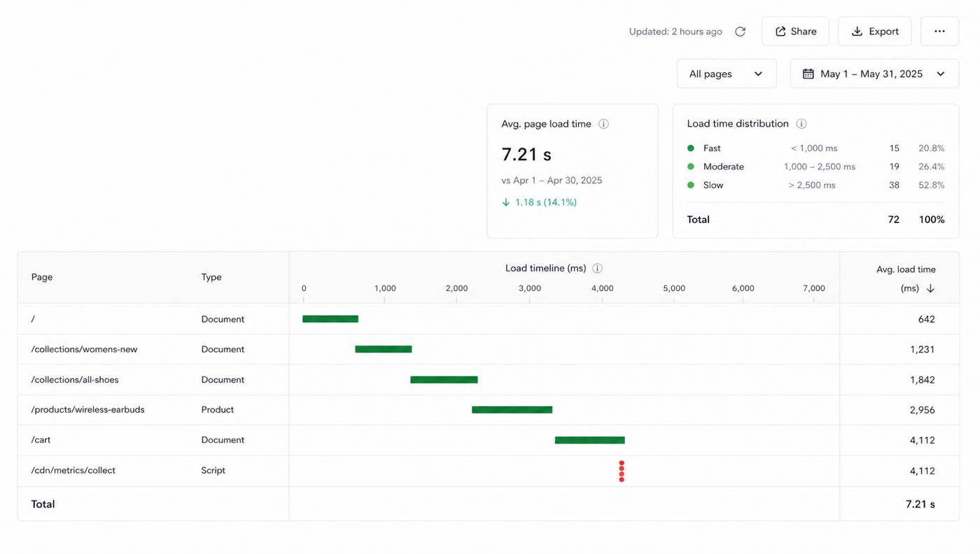
Task: Click the Share button
Action: point(795,31)
